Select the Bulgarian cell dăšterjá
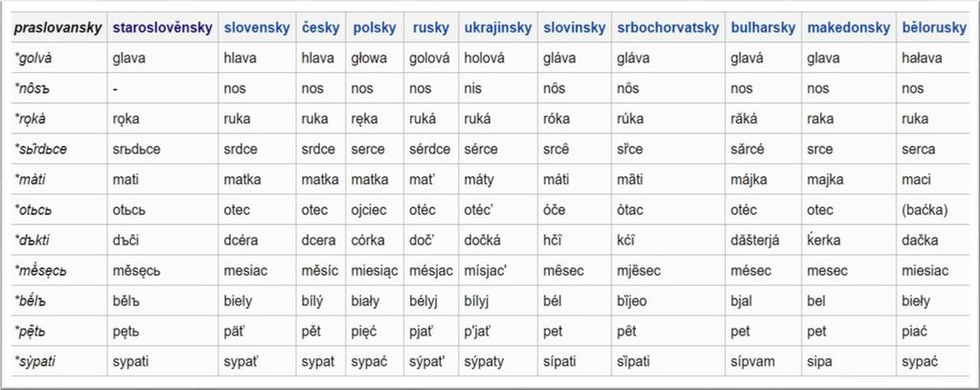This screenshot has width=980, height=390. click(x=755, y=241)
